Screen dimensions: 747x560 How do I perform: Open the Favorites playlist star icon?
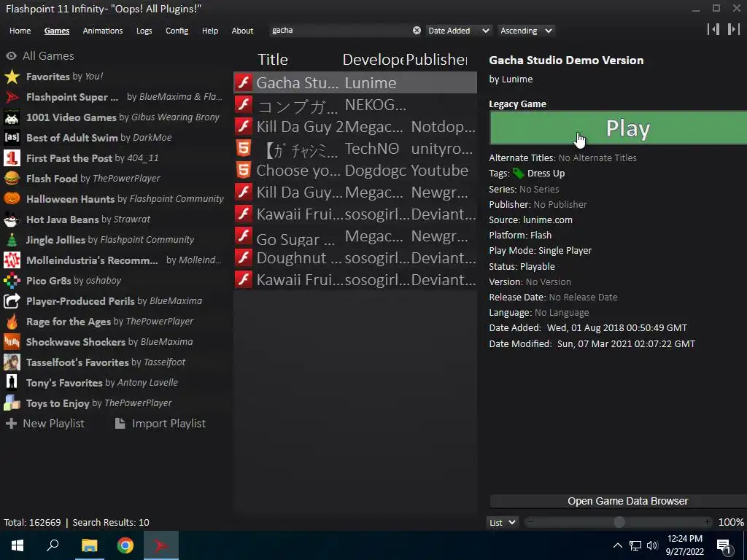12,76
